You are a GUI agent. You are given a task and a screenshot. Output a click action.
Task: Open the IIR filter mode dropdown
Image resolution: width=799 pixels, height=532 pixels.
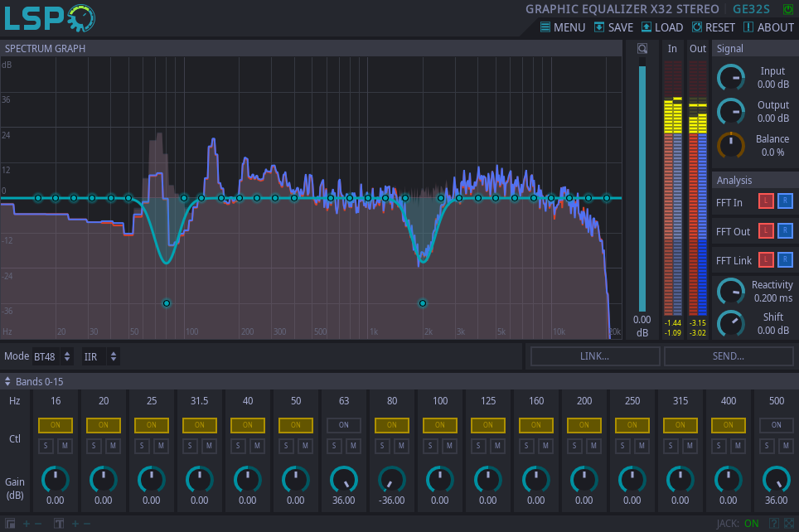tap(100, 356)
